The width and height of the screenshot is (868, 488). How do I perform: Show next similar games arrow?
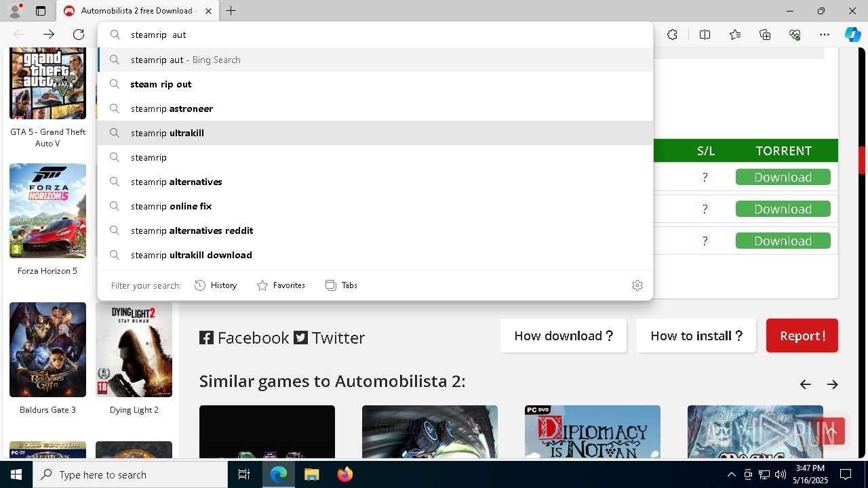(x=833, y=384)
